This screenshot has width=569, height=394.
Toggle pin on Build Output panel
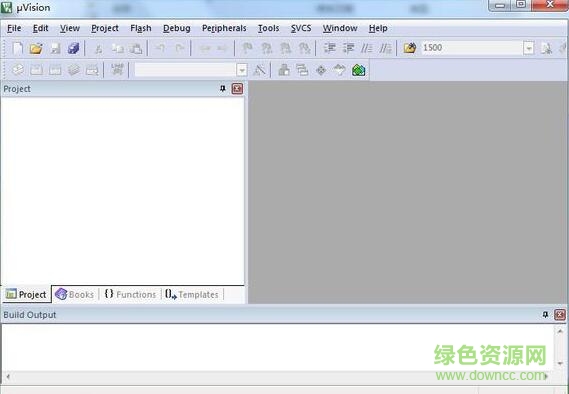click(545, 315)
